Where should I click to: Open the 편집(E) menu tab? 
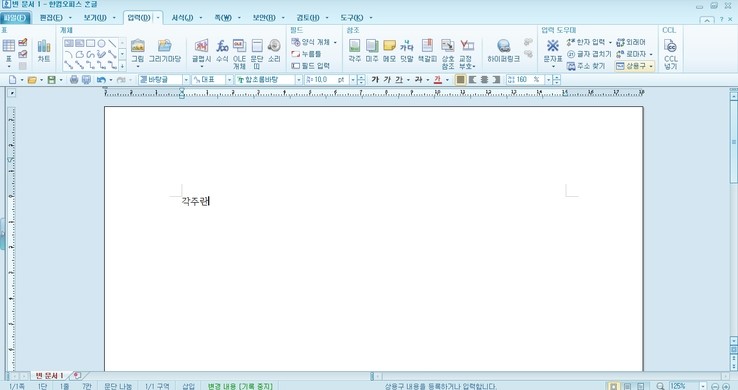(x=51, y=18)
